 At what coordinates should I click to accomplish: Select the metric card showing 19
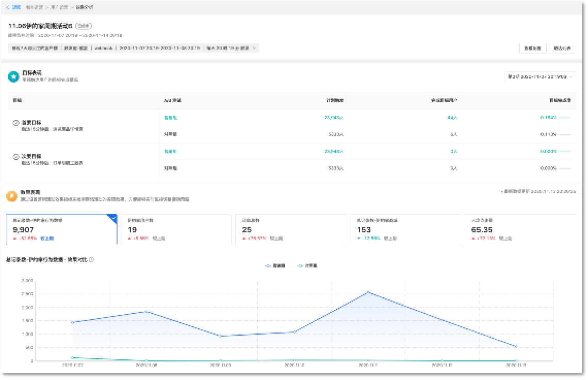tap(175, 229)
